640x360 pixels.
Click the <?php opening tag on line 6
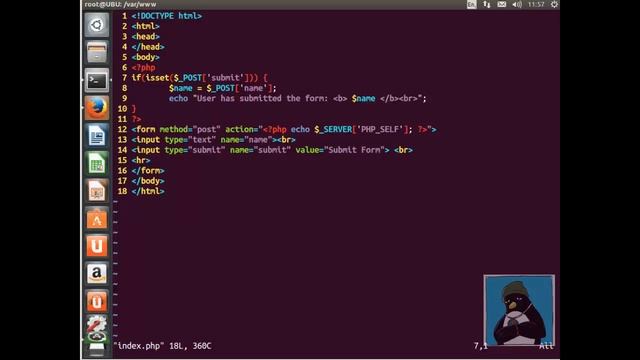pyautogui.click(x=143, y=67)
